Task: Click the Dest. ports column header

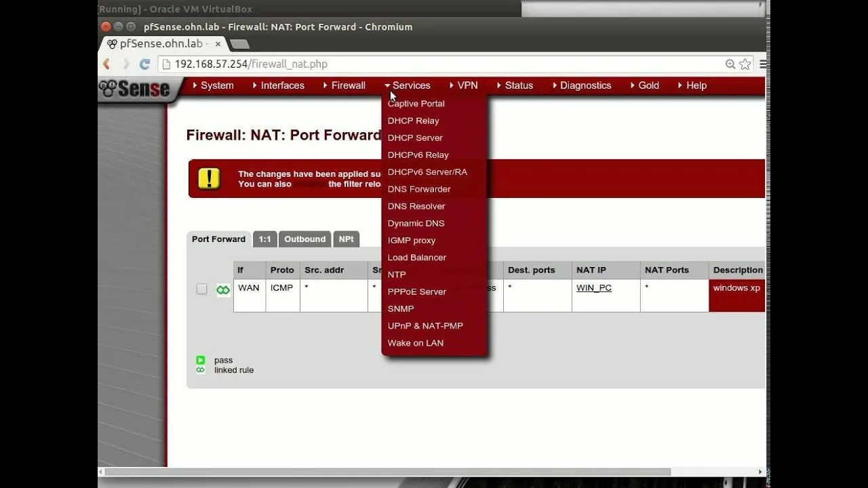Action: click(x=538, y=270)
